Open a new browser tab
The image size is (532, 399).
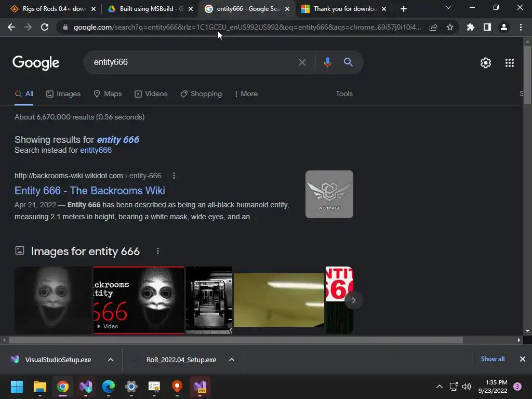(x=403, y=9)
